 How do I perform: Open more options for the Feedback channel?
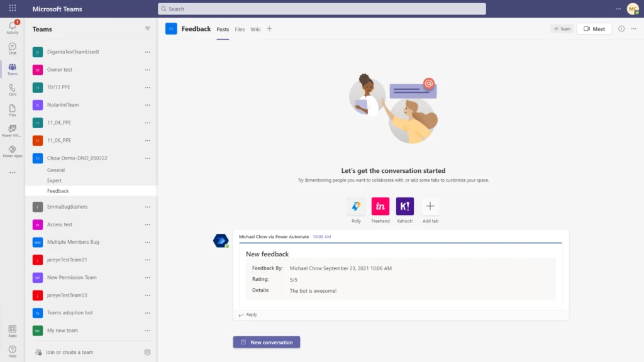tap(147, 190)
